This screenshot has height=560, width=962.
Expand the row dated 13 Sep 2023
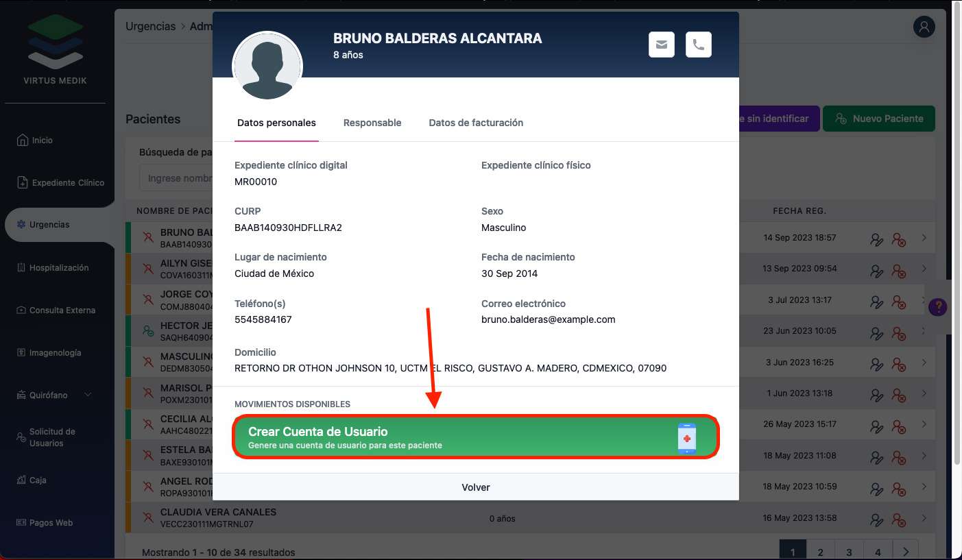pyautogui.click(x=924, y=269)
